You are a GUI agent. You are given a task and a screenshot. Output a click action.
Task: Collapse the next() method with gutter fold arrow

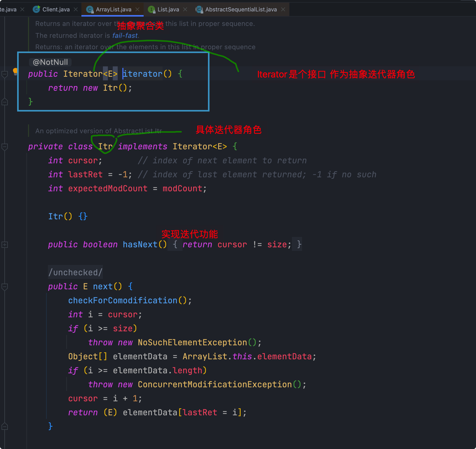point(5,287)
